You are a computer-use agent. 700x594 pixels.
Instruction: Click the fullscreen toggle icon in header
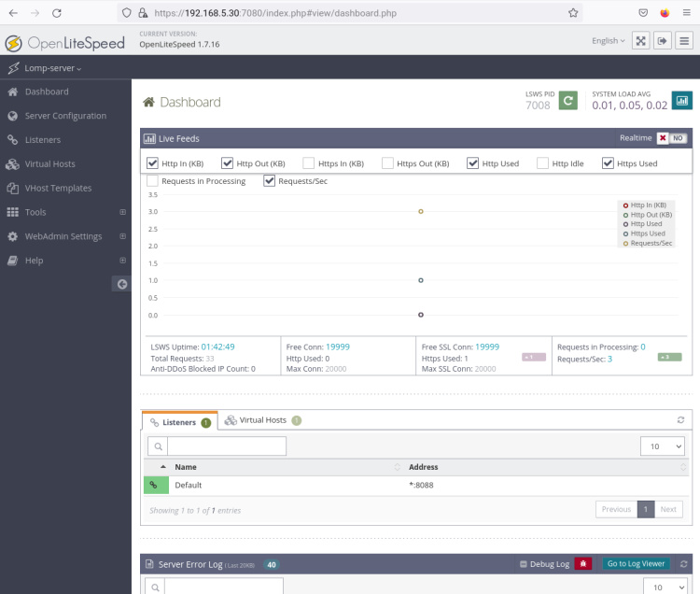640,40
